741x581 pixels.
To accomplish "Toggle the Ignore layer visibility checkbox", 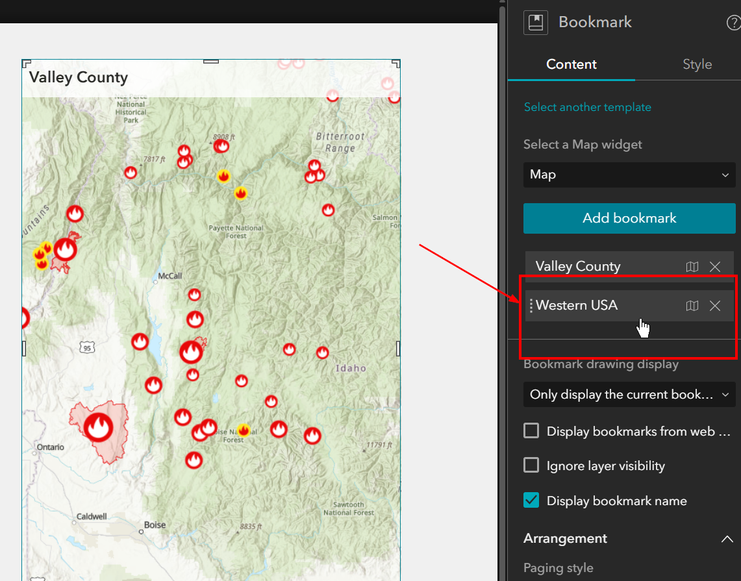I will tap(531, 465).
